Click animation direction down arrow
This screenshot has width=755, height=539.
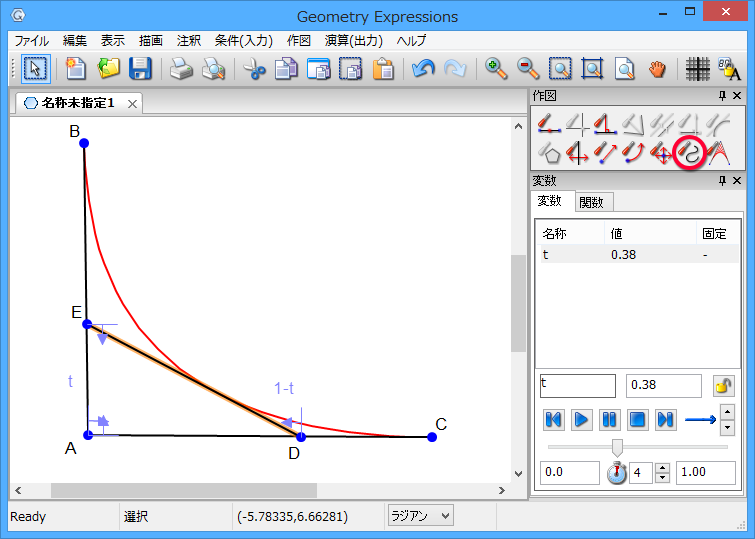coord(727,428)
